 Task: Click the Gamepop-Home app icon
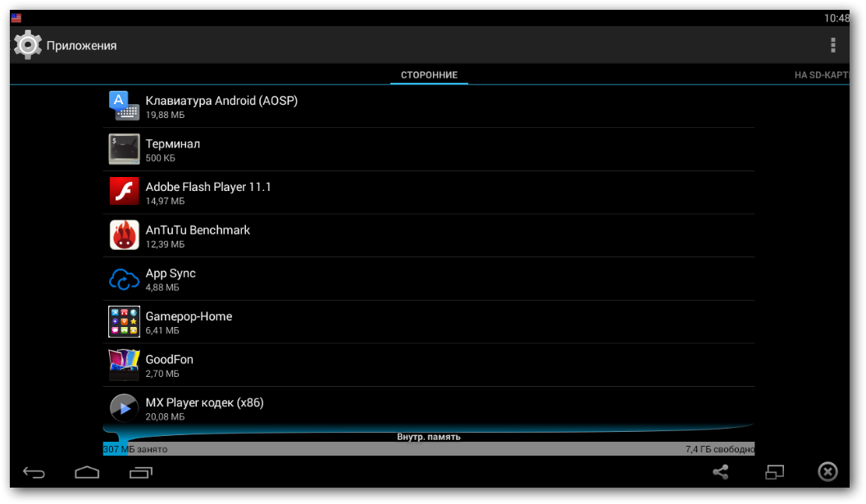[x=125, y=321]
